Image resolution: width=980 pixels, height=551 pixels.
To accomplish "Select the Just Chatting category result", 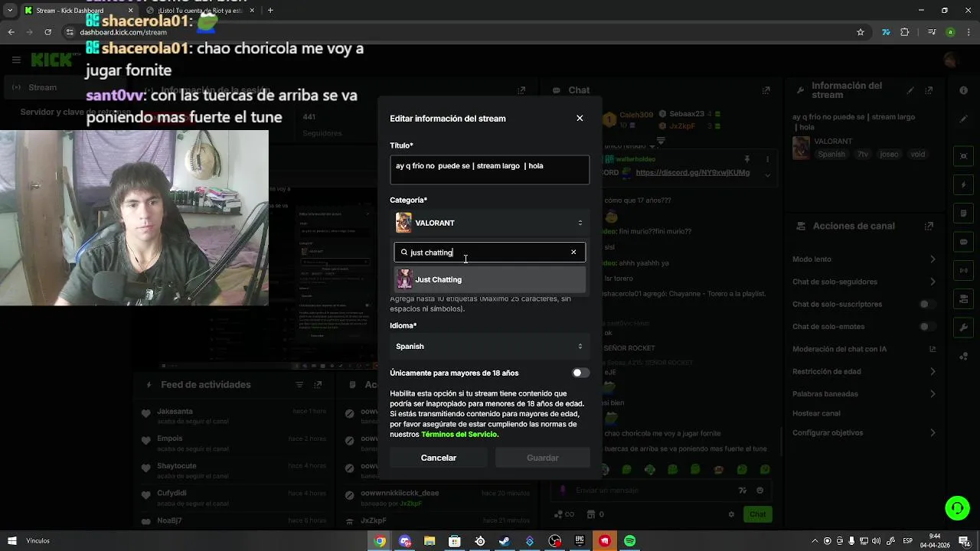I will pos(490,279).
